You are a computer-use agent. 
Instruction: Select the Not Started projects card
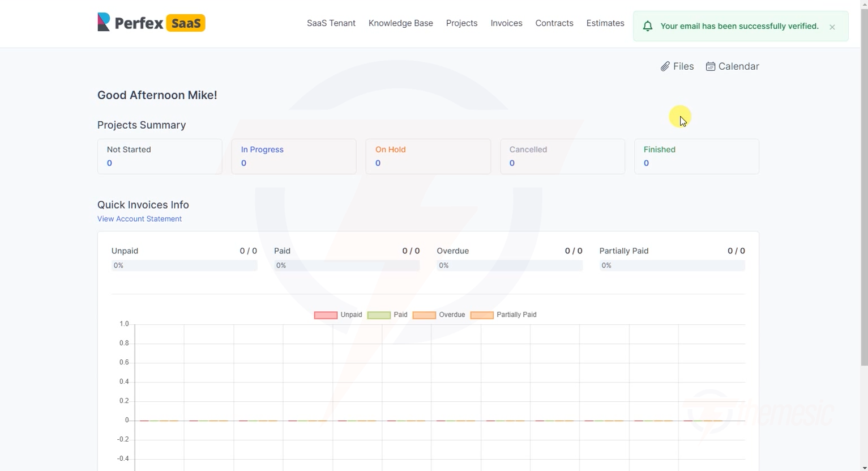160,156
